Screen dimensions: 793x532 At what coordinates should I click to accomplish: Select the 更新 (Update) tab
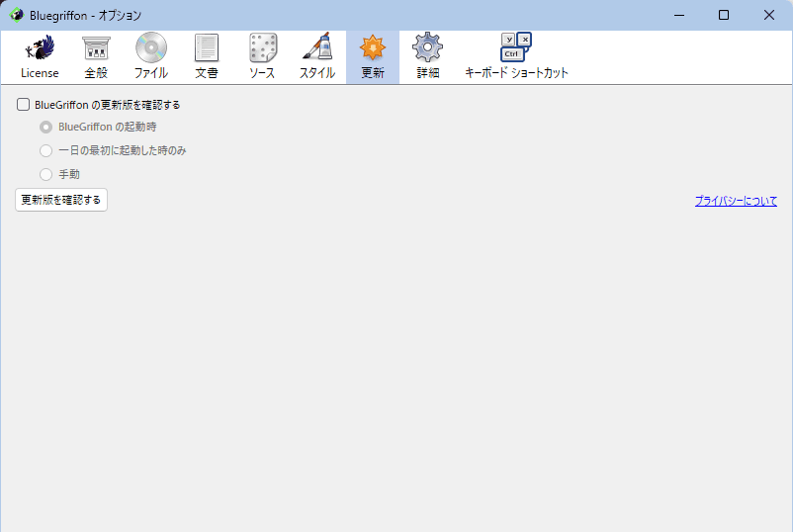pyautogui.click(x=373, y=56)
